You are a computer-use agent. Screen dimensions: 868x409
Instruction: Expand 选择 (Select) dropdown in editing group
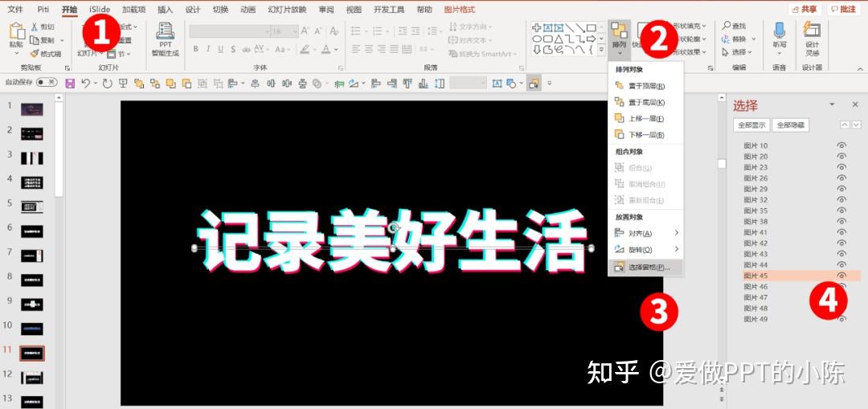click(x=751, y=52)
